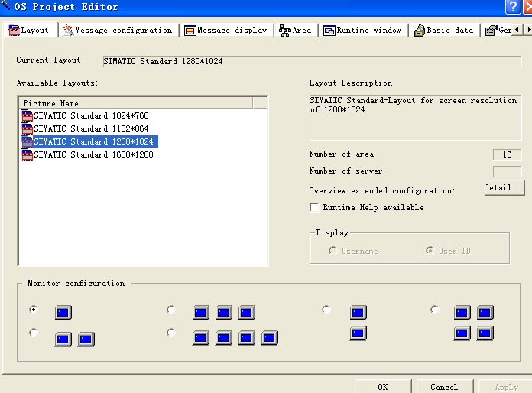Click the icon beside SIMATIC Standard 1280*1024
The image size is (532, 393).
point(27,141)
